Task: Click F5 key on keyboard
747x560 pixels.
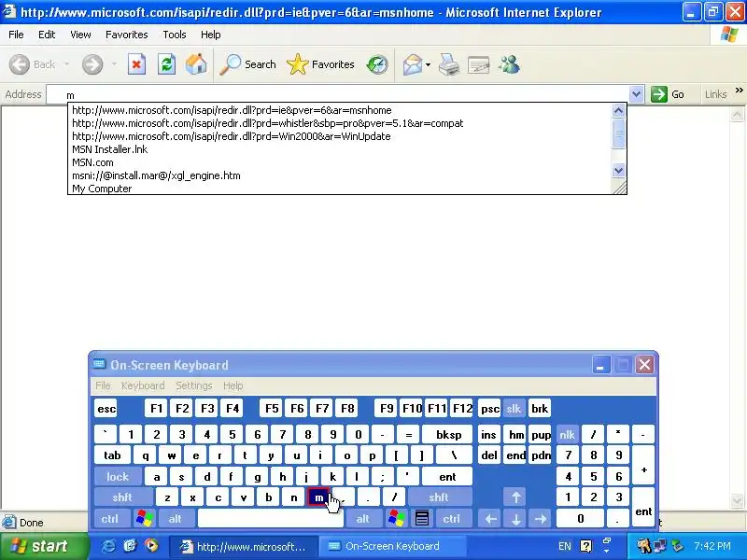Action: pyautogui.click(x=272, y=408)
